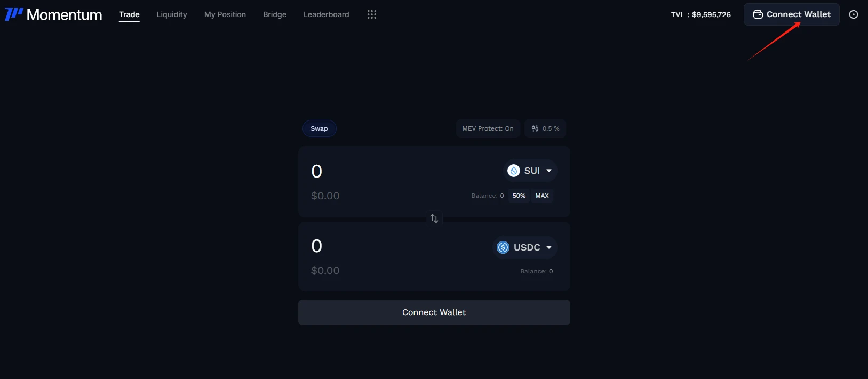Toggle MEV Protect setting
The width and height of the screenshot is (868, 379).
pyautogui.click(x=488, y=128)
